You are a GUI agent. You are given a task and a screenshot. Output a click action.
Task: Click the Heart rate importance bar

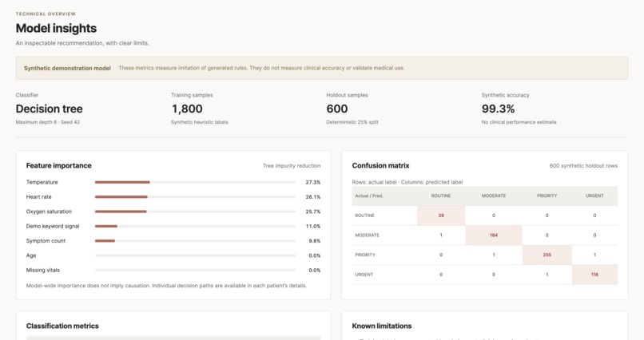coord(195,197)
